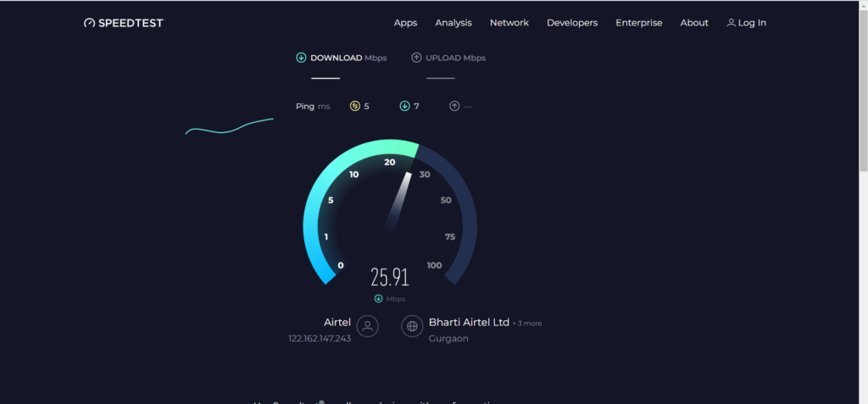
Task: Click the upload latency ping icon
Action: [x=454, y=106]
